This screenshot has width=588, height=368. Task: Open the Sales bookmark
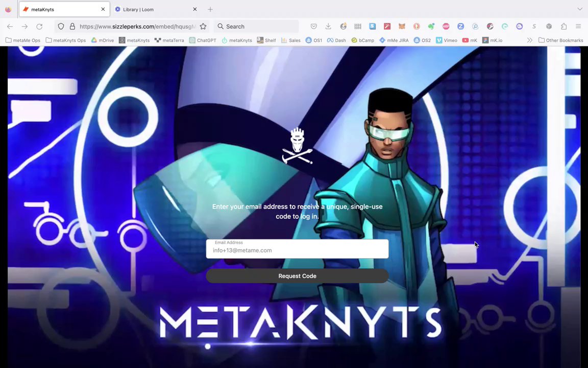pos(290,40)
